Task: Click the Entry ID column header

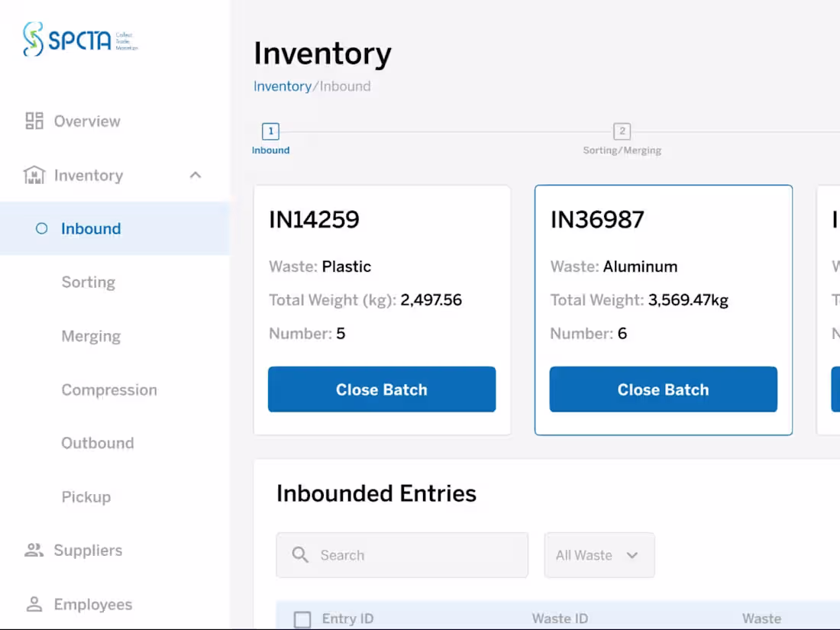Action: [x=347, y=619]
